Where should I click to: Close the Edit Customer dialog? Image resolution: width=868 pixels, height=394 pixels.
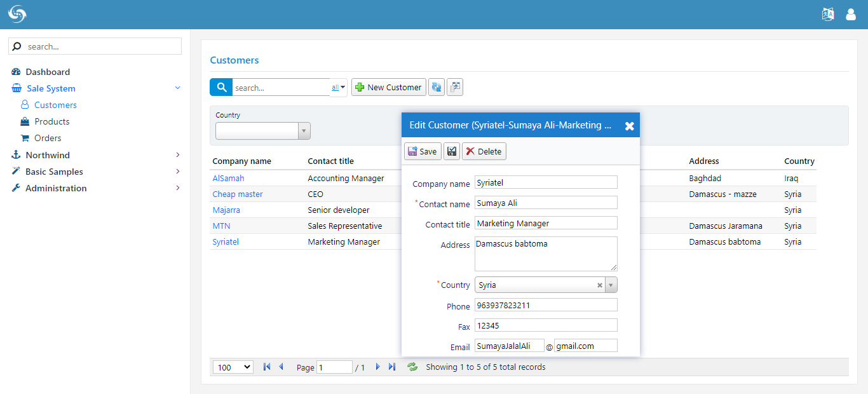(x=629, y=126)
